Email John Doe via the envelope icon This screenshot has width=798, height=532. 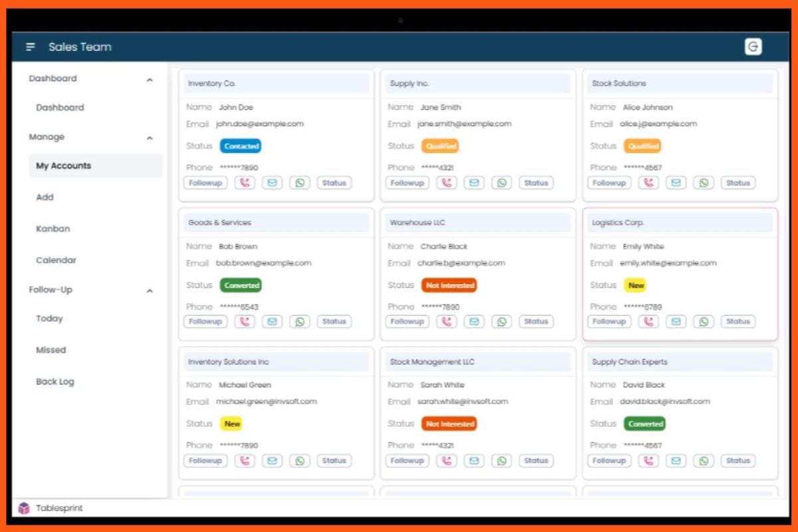click(272, 183)
